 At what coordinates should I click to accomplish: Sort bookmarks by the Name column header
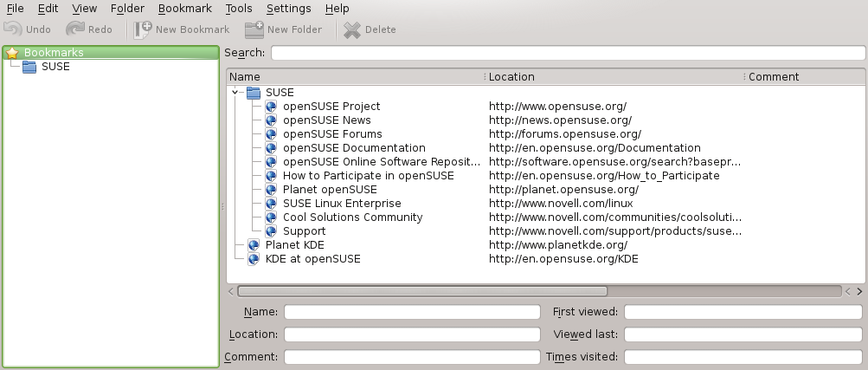tap(353, 77)
